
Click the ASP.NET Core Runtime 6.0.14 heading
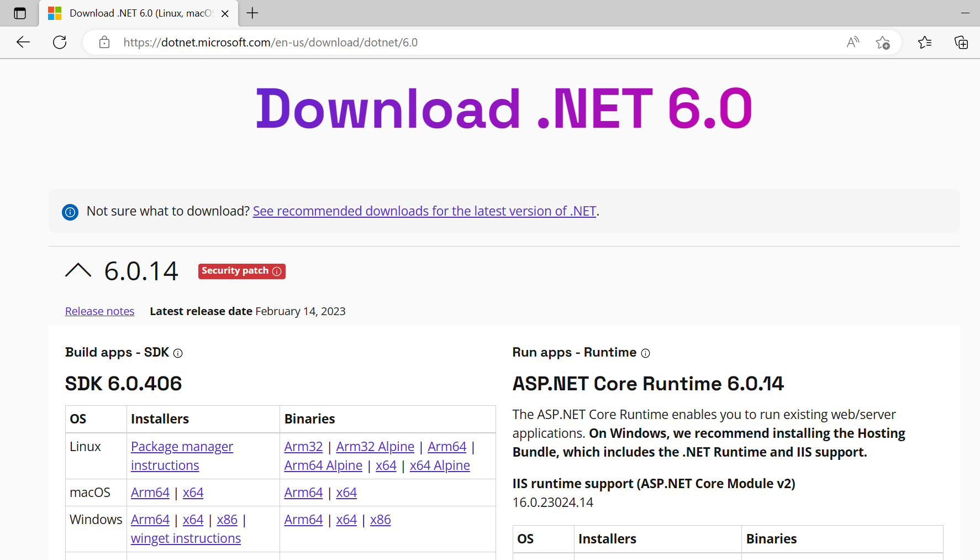click(x=648, y=384)
